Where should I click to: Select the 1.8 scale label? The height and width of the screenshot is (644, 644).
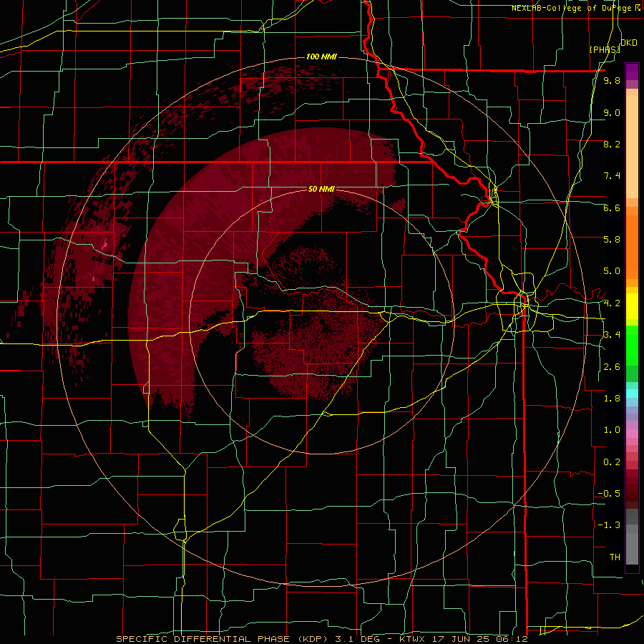[x=612, y=398]
